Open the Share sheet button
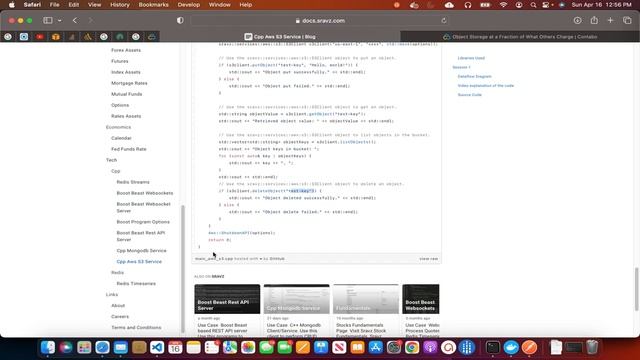The image size is (640, 360). (594, 20)
